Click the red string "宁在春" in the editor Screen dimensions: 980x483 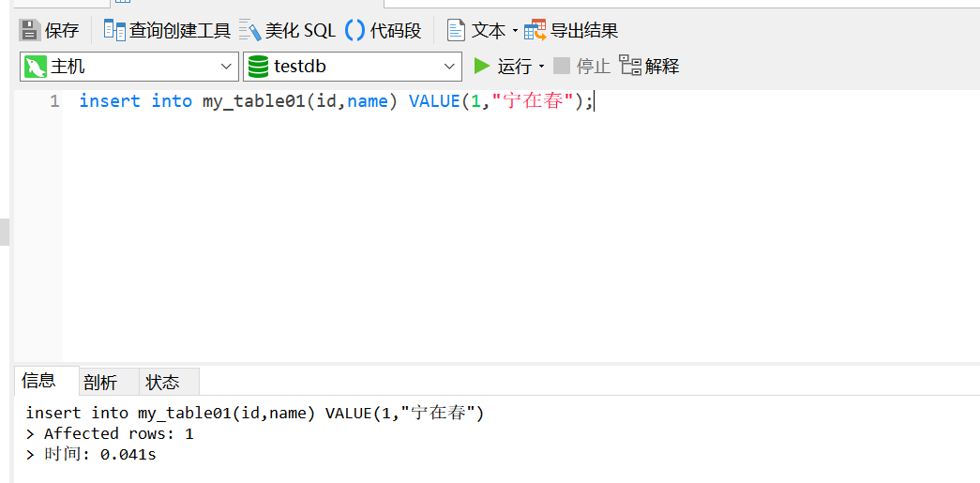point(533,101)
